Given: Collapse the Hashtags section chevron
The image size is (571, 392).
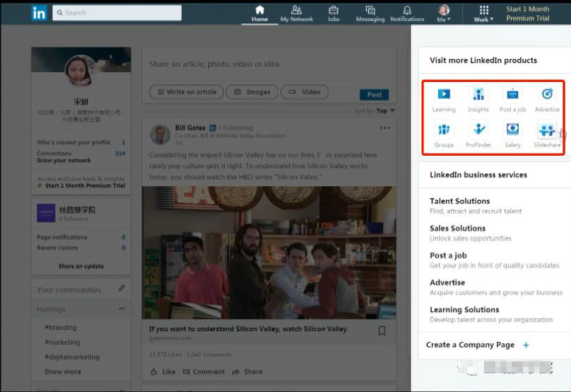Looking at the screenshot, I should click(122, 309).
